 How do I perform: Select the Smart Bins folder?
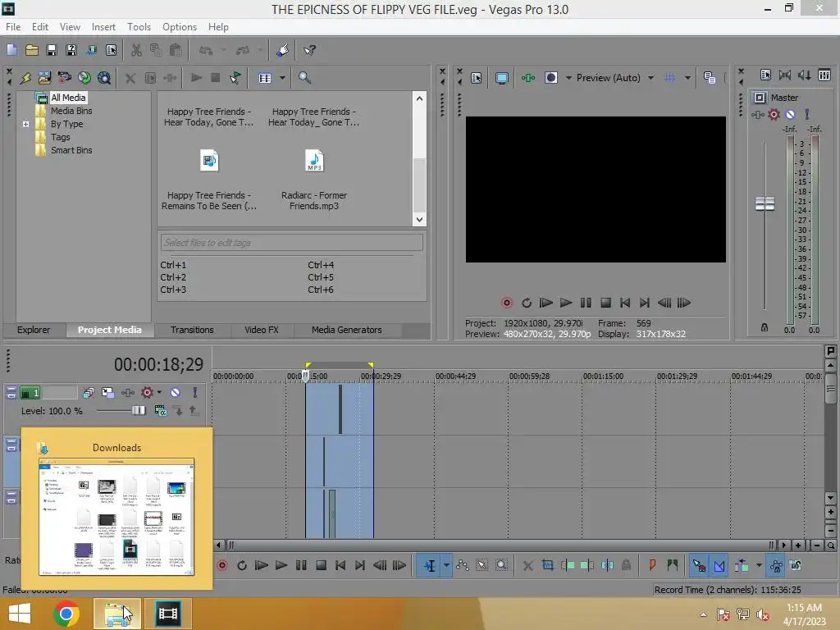pyautogui.click(x=71, y=150)
